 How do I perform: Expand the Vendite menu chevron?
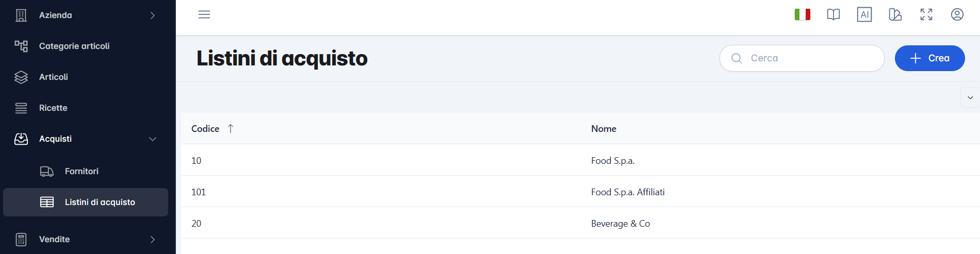point(153,240)
